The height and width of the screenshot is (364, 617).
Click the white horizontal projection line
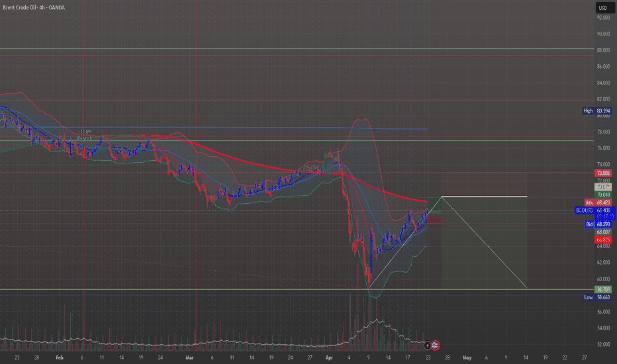[x=484, y=196]
